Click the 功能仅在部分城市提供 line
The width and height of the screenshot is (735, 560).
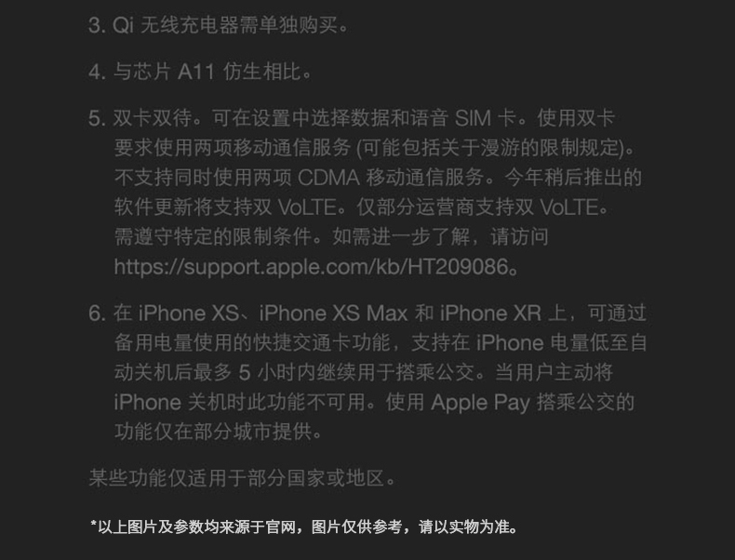click(218, 432)
